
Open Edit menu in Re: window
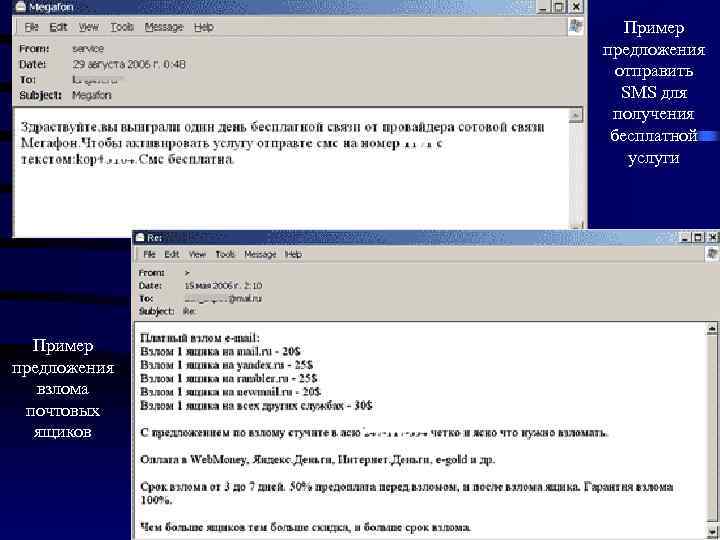(x=172, y=254)
